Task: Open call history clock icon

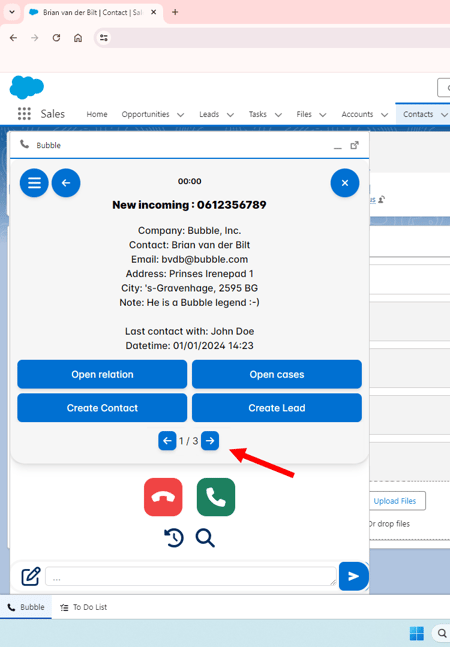Action: tap(174, 538)
